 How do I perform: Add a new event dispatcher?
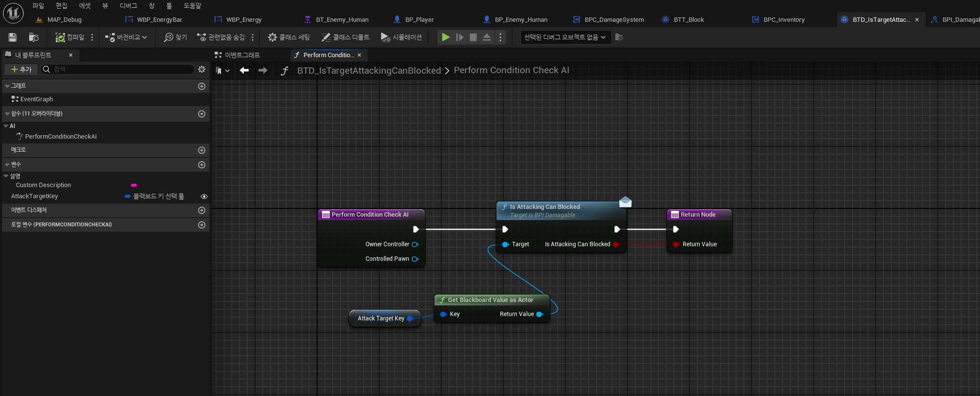[x=202, y=210]
